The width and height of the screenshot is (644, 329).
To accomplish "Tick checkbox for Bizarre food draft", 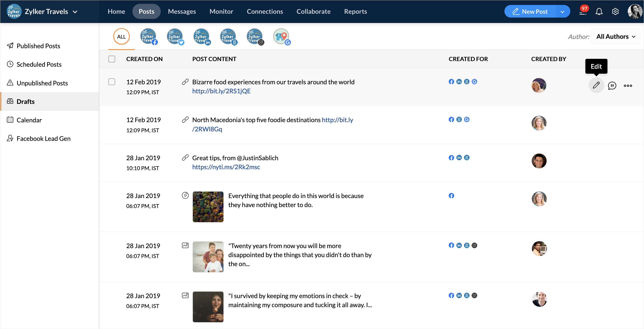I will point(112,82).
